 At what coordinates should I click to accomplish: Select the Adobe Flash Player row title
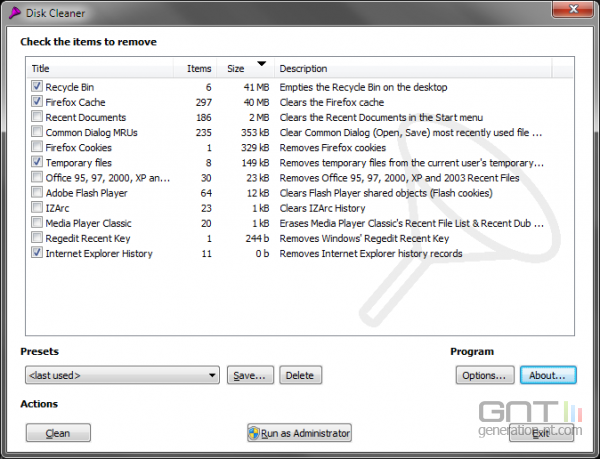pyautogui.click(x=86, y=193)
